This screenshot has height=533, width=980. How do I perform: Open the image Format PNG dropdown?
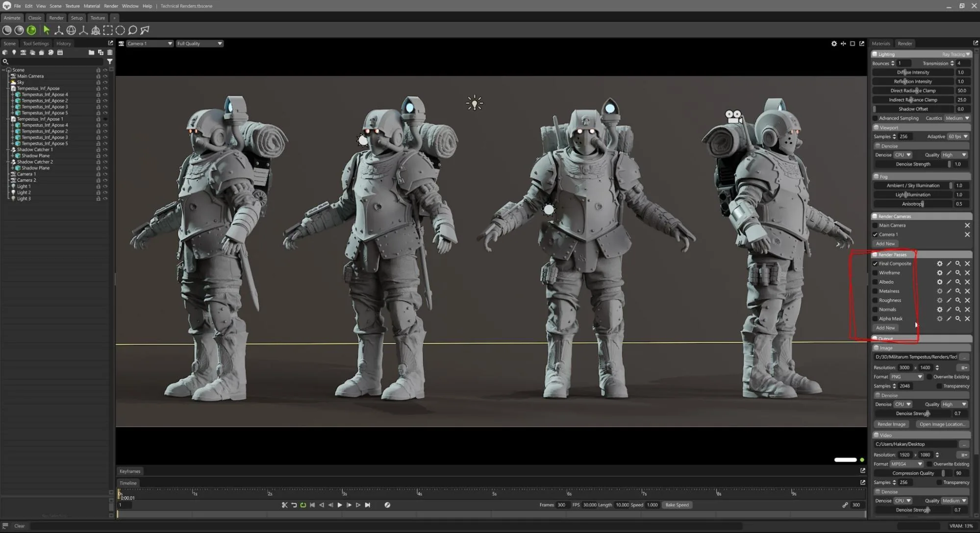[x=906, y=377]
